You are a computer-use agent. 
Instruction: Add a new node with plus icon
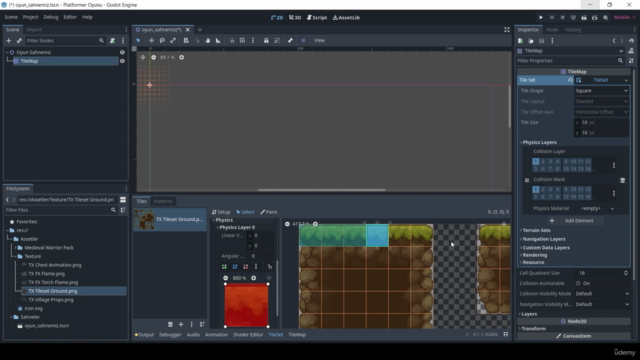tap(9, 40)
